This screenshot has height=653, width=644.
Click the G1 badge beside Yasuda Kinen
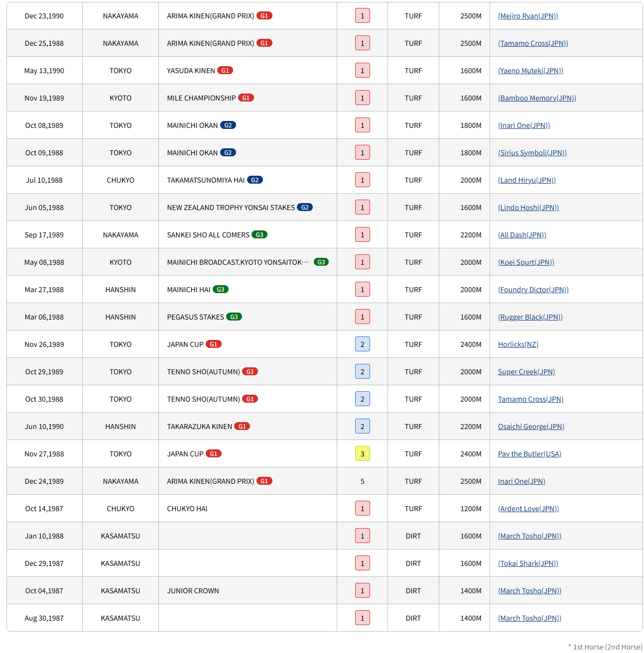click(225, 71)
